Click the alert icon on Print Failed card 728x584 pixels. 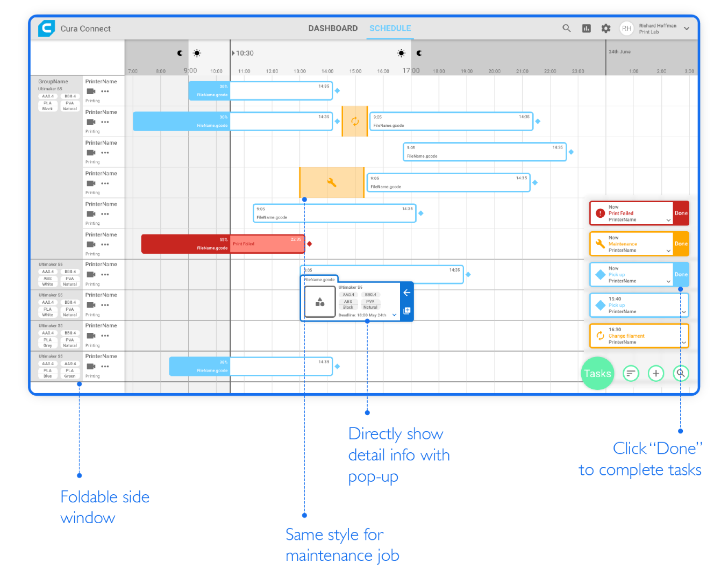click(x=600, y=213)
